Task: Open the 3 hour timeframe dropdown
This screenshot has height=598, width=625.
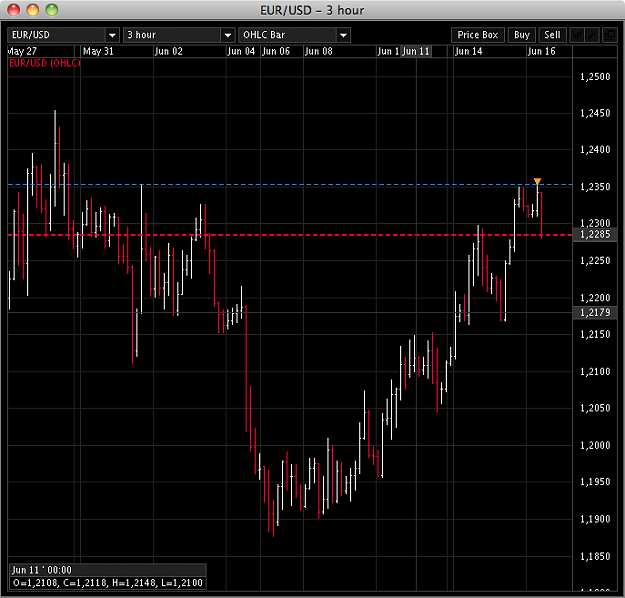Action: 179,35
